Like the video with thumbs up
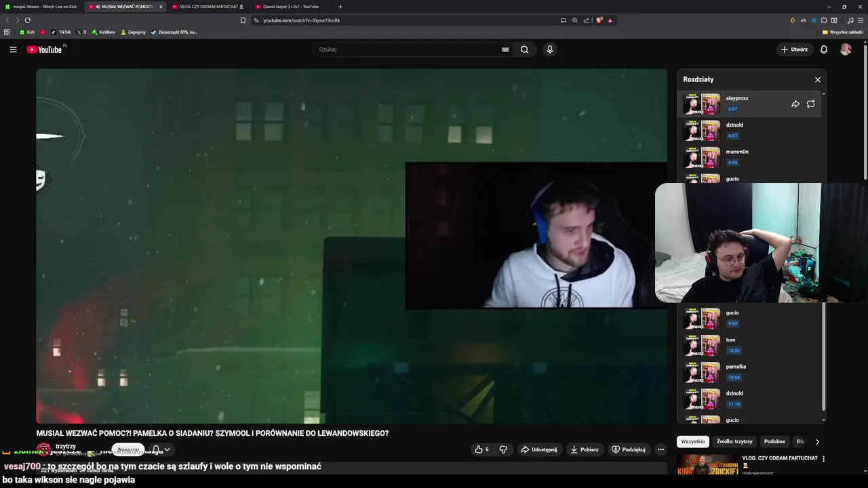Screen dimensions: 868x488 (x=481, y=449)
